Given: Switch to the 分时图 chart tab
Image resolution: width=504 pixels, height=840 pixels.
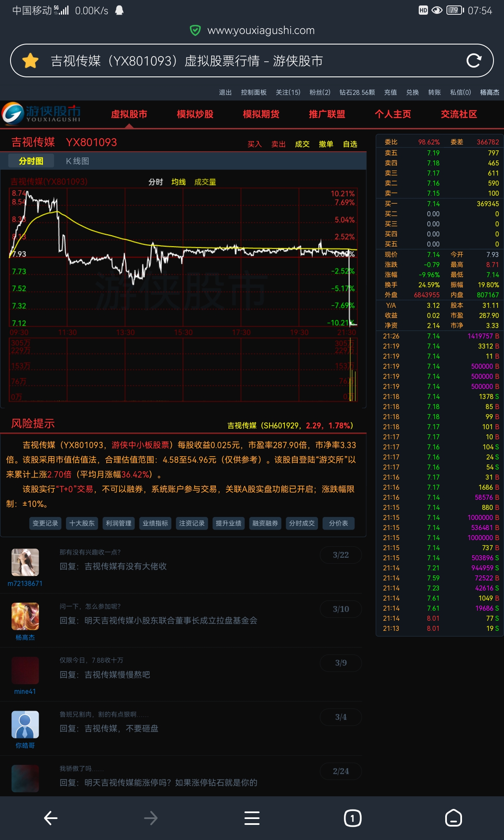Looking at the screenshot, I should click(x=31, y=161).
